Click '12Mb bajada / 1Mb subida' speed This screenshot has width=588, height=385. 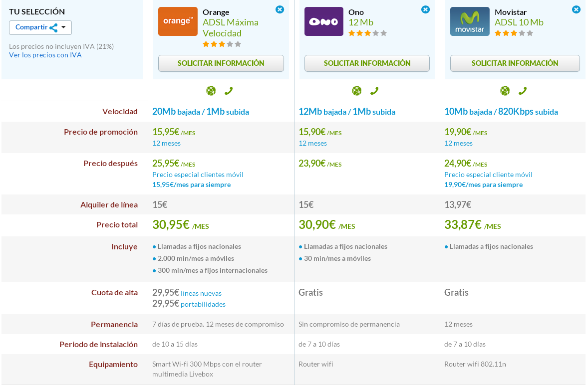click(347, 112)
